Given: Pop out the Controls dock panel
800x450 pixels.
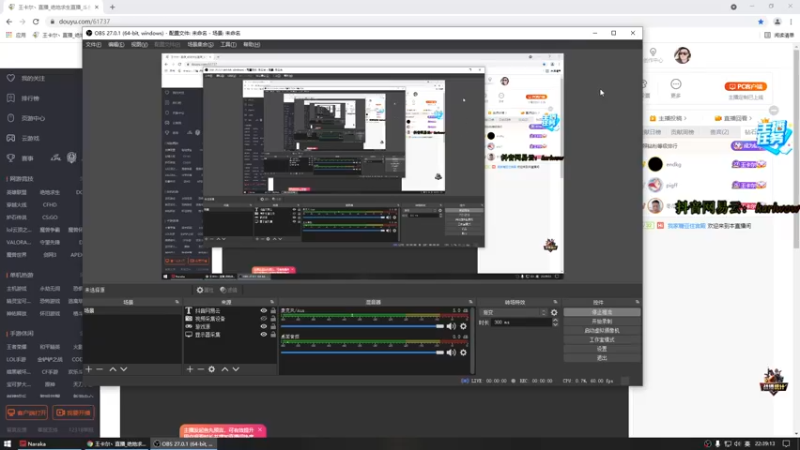Looking at the screenshot, I should pos(637,302).
